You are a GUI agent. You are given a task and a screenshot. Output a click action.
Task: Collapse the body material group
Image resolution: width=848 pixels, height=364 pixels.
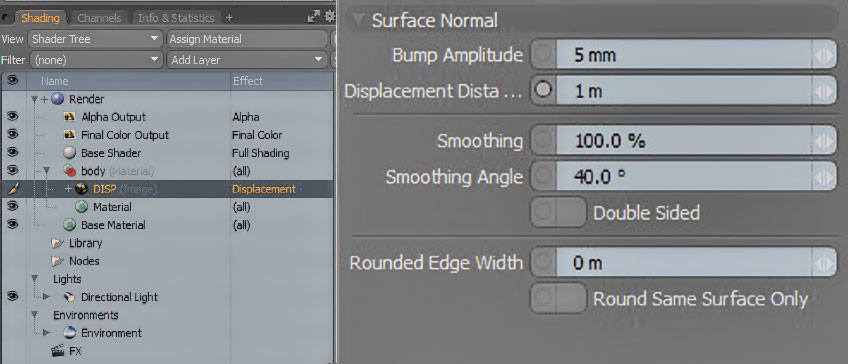tap(47, 171)
